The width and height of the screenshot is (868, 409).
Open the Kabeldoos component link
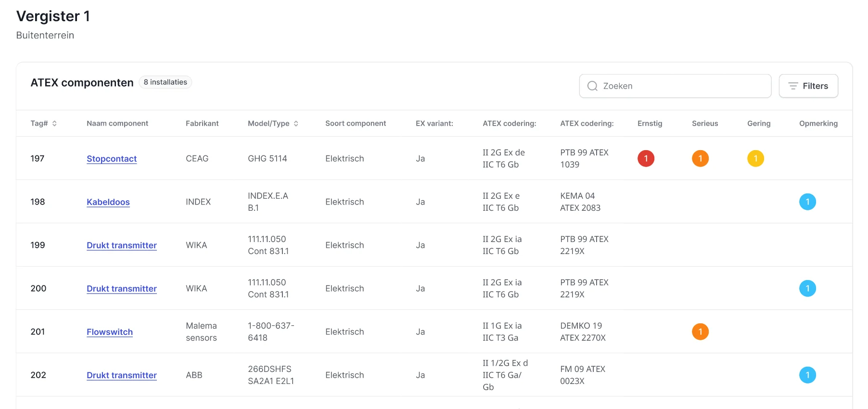point(108,202)
